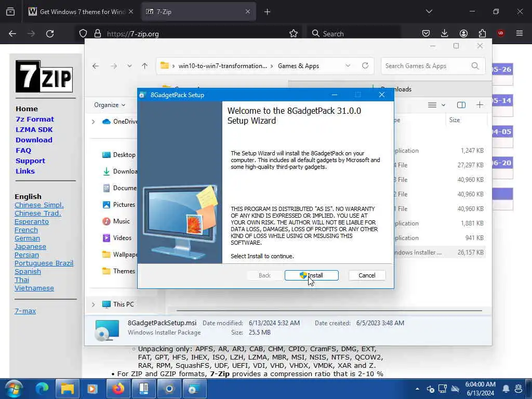Image resolution: width=532 pixels, height=399 pixels.
Task: Click win10-to-win7-transformation breadcrumb
Action: click(222, 66)
